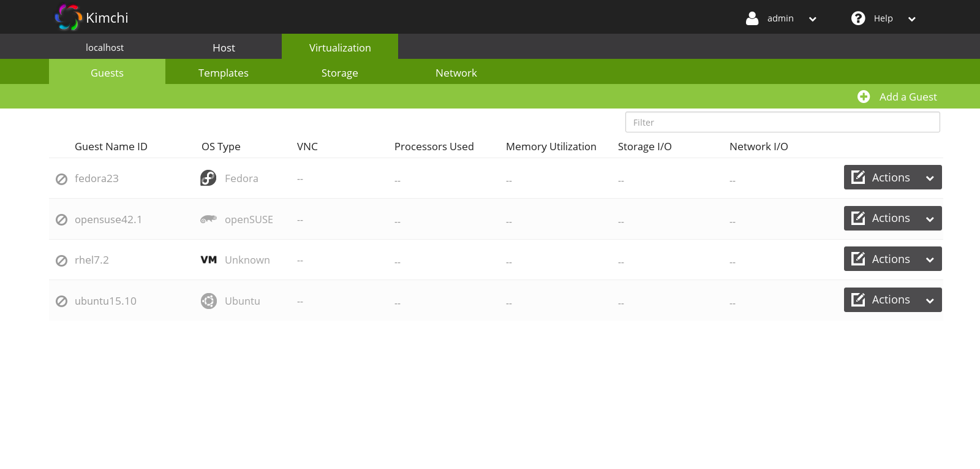980x469 pixels.
Task: Select the Virtualization tab
Action: point(340,47)
